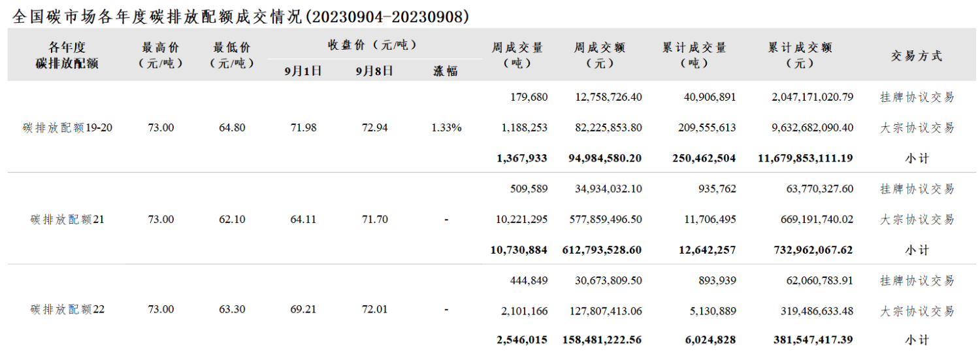Viewport: 980px width, 353px height.
Task: Select weekly amount 34,934,032.10
Action: [609, 189]
